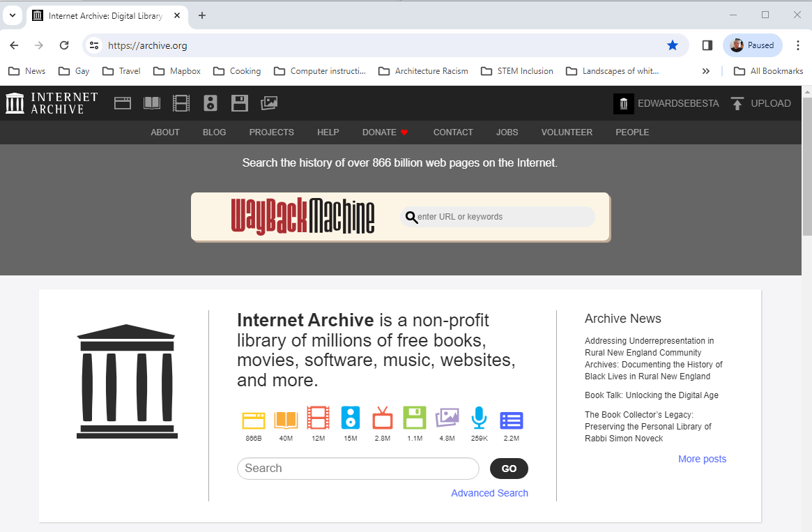
Task: Click the UPLOAD text link
Action: click(x=771, y=104)
